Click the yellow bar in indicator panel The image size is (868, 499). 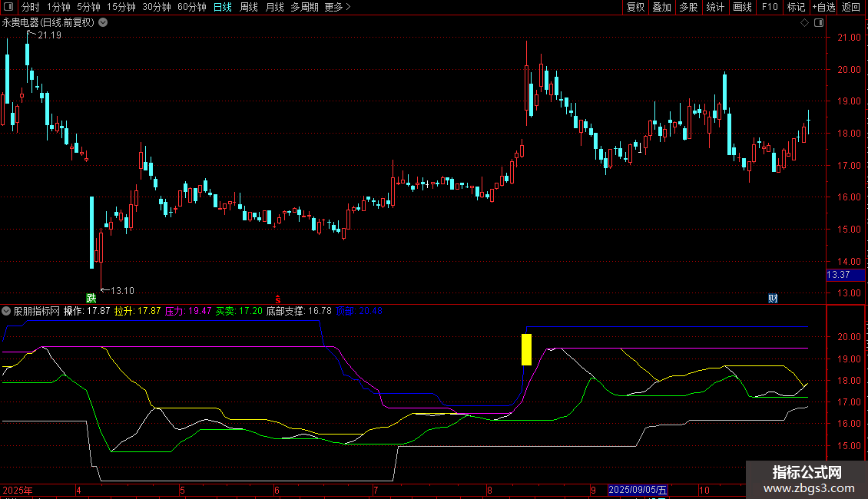tap(526, 349)
